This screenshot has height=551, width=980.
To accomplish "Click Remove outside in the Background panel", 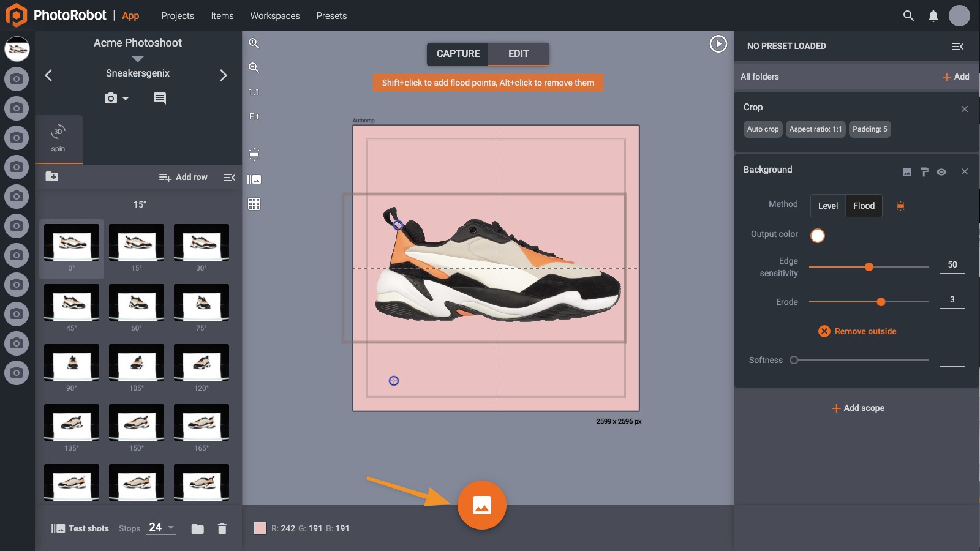I will click(x=858, y=331).
